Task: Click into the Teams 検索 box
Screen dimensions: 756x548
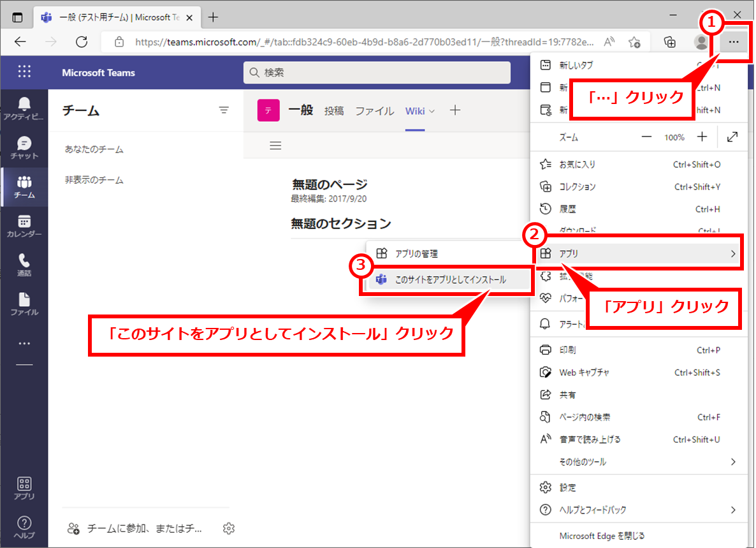Action: tap(377, 72)
